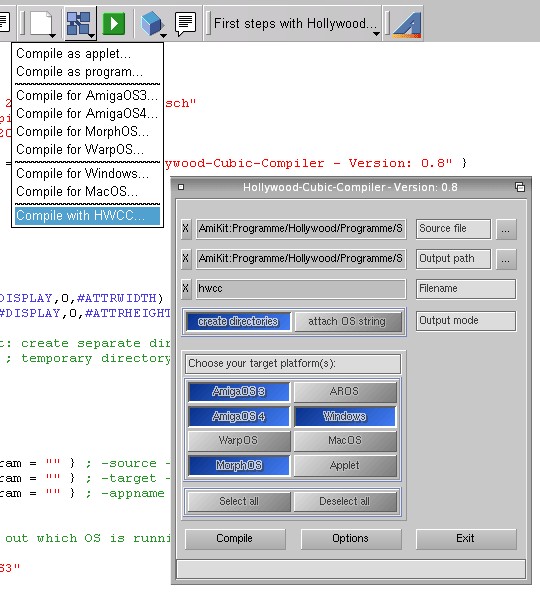Viewport: 540px width, 595px height.
Task: Select 'Compile for MorphOS...' from menu
Action: 88,132
